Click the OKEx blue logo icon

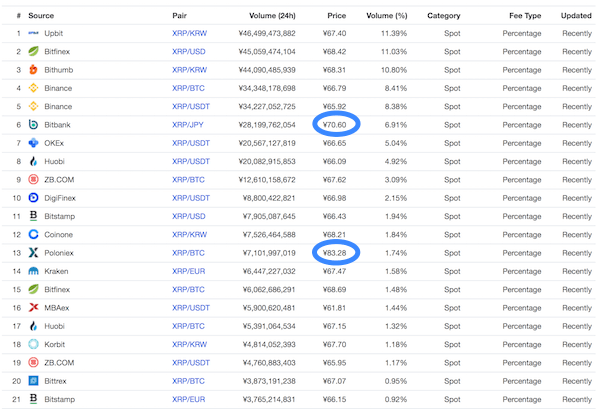coord(33,143)
